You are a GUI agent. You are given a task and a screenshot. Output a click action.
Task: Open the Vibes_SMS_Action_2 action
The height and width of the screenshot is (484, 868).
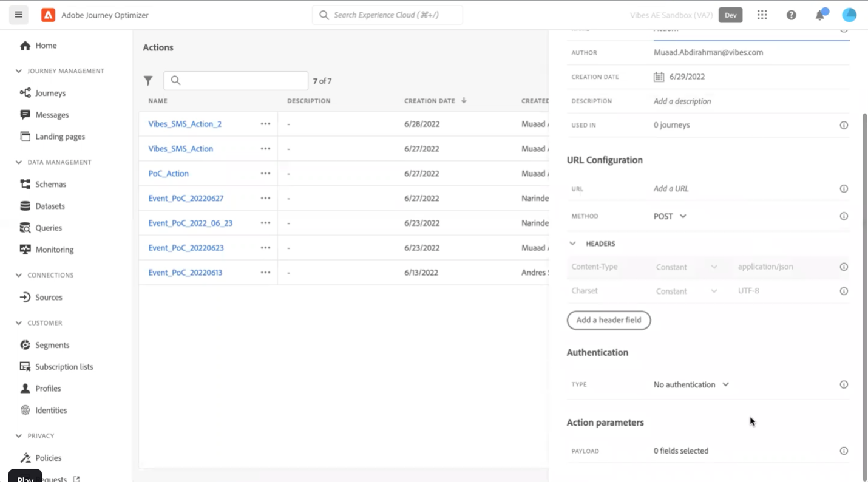pos(185,124)
